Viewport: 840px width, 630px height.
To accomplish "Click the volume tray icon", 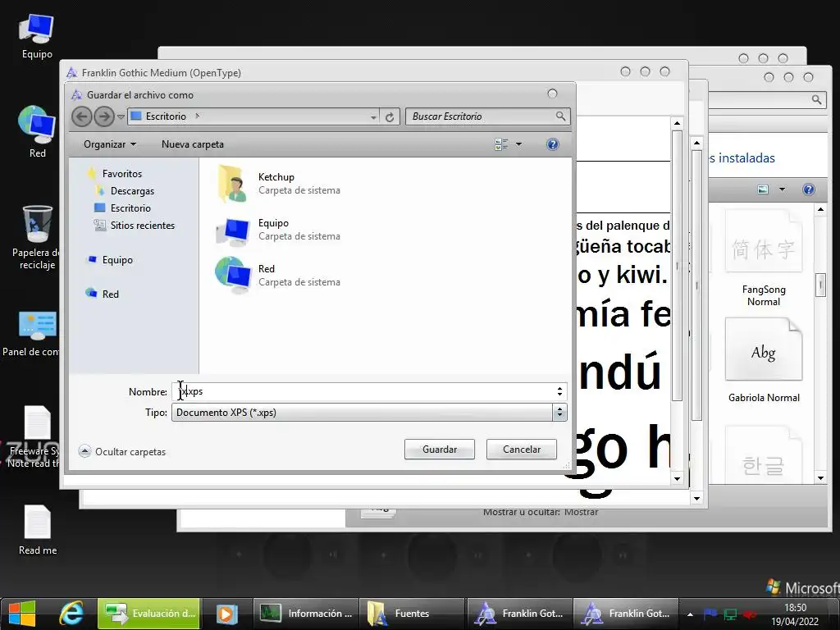I will [x=750, y=614].
